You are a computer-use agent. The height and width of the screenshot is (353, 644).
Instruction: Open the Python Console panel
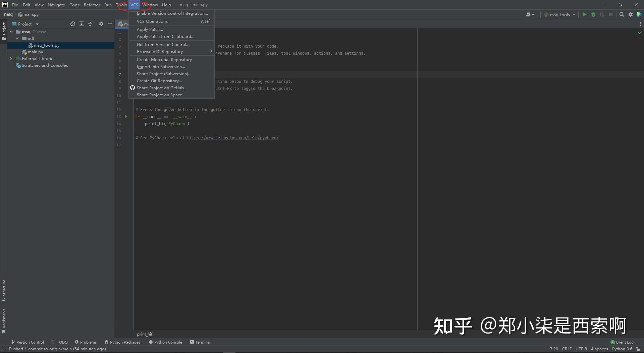pos(165,342)
